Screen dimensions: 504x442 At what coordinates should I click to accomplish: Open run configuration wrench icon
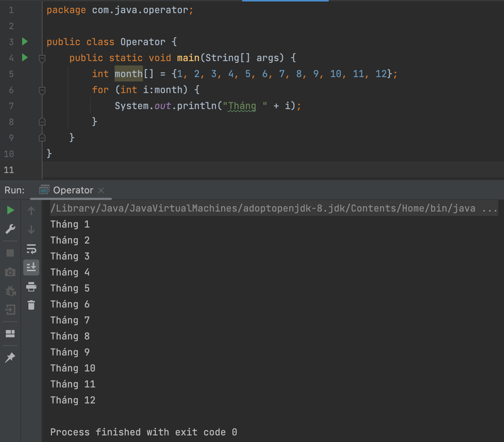10,229
